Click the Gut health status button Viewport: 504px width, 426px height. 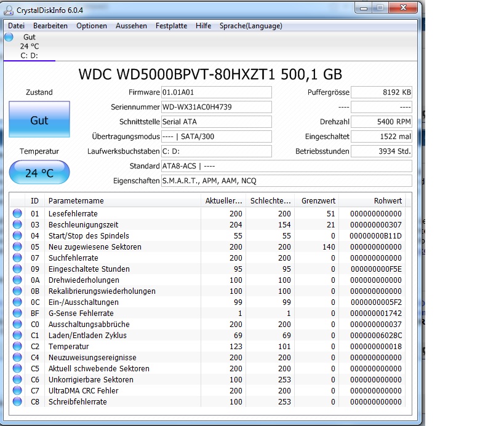click(39, 119)
